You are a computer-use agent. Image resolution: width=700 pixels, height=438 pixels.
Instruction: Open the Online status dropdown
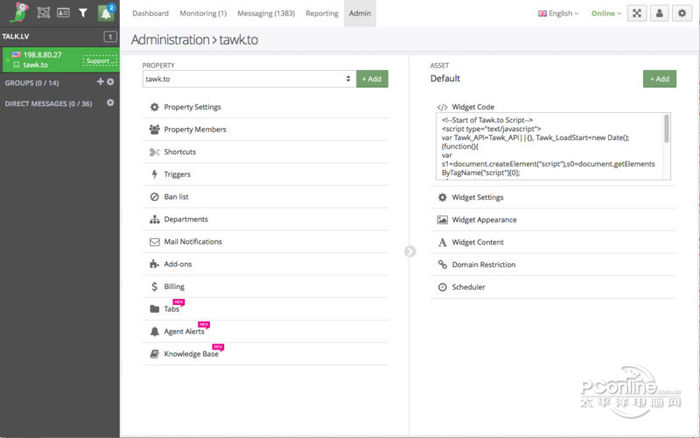pos(605,13)
